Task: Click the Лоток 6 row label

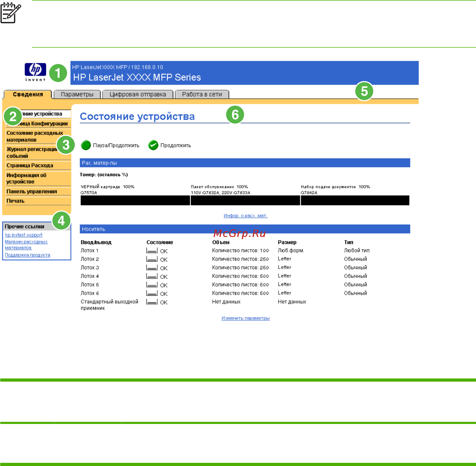Action: (x=90, y=293)
